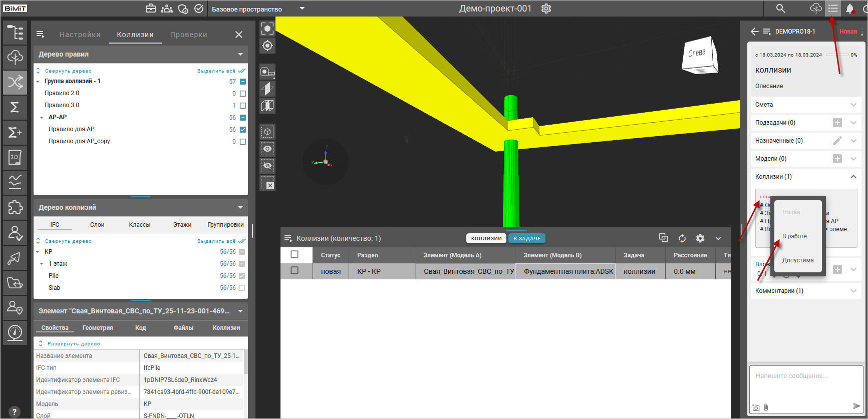Open the collisions tool in left sidebar

[x=15, y=82]
